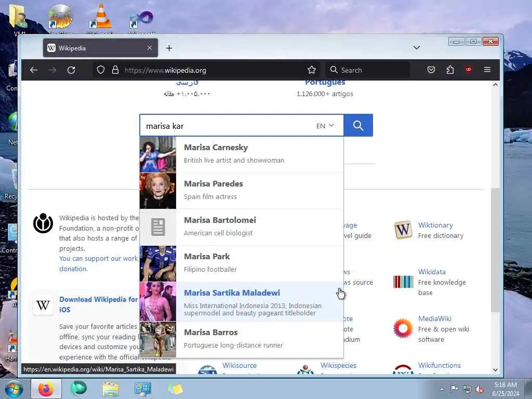
Task: Click the Download Wikipedia for iOS link
Action: click(x=98, y=304)
